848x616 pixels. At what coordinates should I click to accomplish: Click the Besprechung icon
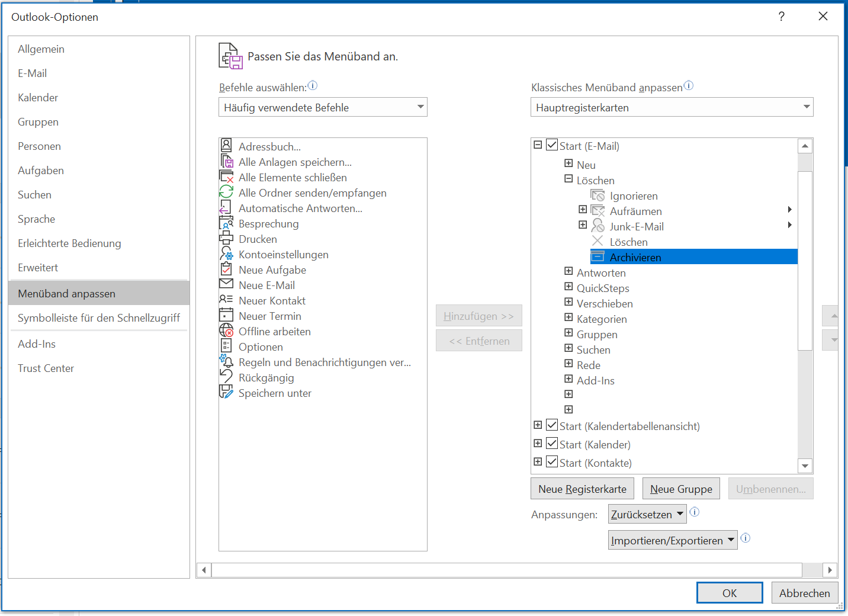click(x=226, y=223)
